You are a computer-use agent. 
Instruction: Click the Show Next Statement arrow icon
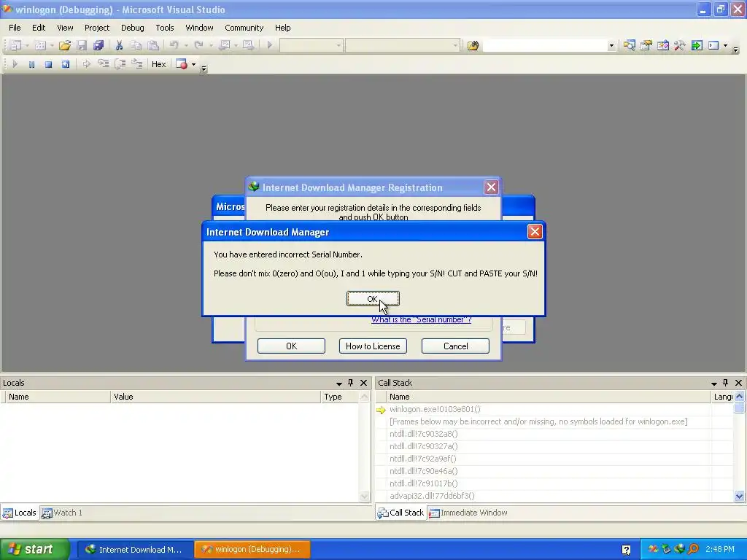coord(86,64)
